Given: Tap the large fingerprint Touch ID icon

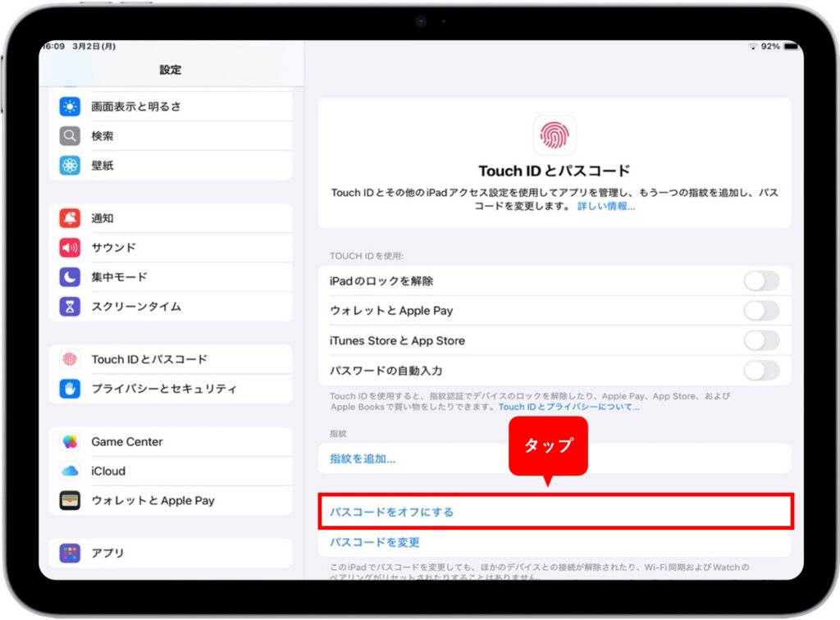Looking at the screenshot, I should [555, 135].
